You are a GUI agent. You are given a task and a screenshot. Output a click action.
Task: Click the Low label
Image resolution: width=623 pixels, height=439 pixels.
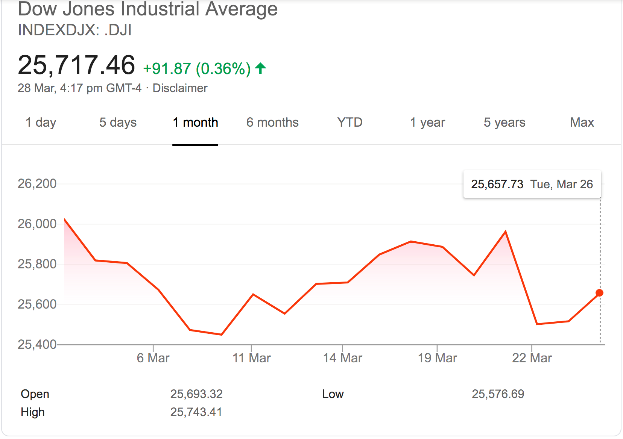point(333,394)
